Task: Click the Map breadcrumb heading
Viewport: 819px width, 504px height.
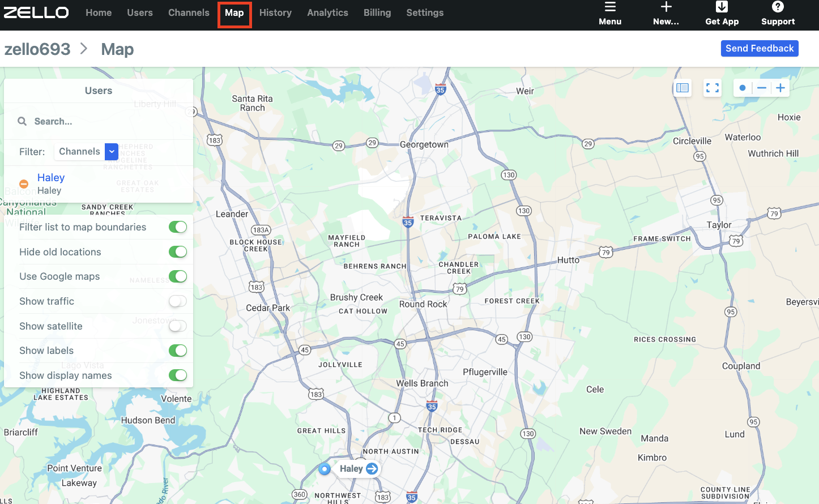Action: [117, 49]
